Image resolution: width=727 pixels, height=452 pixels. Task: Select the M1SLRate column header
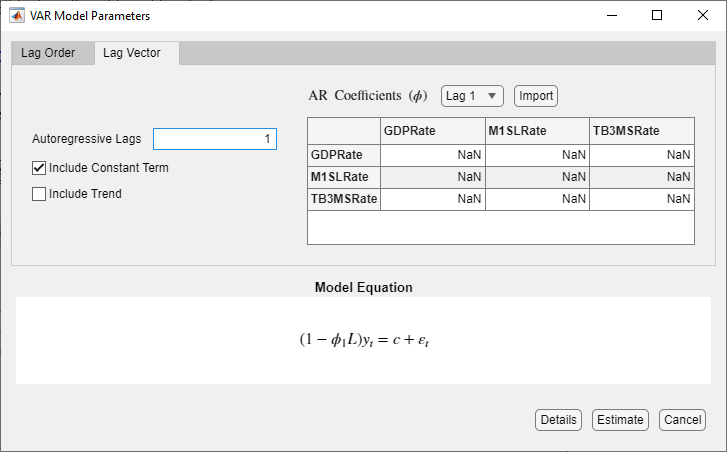pyautogui.click(x=537, y=131)
